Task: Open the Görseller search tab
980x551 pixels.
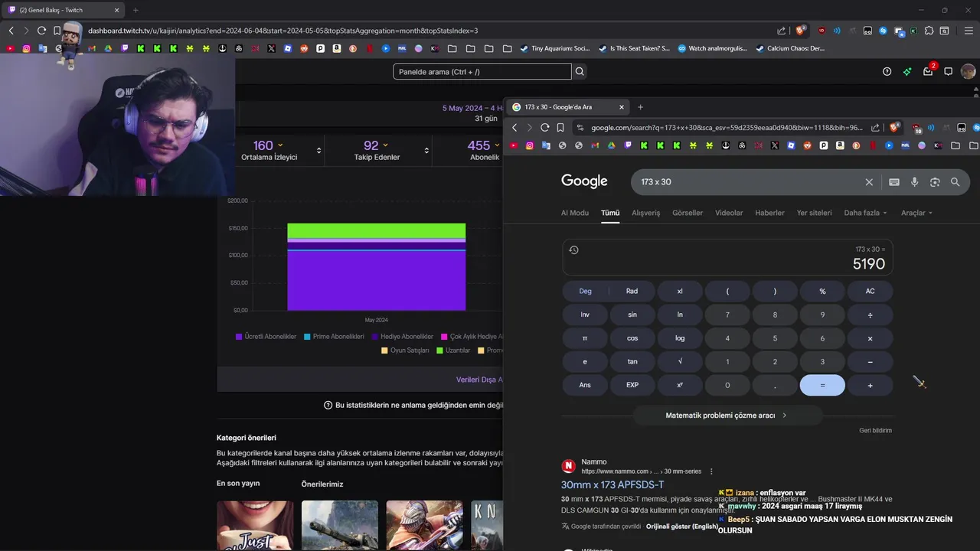Action: pyautogui.click(x=688, y=213)
